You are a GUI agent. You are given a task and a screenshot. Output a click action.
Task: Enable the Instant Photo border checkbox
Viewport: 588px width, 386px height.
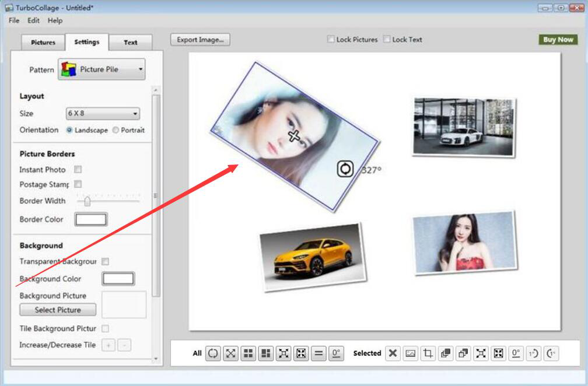click(78, 170)
